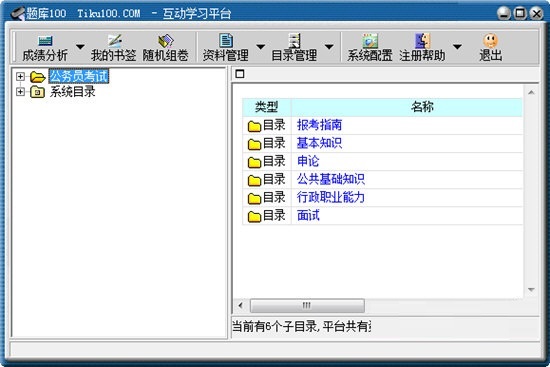Expand the dropdown arrow beside 成绩分析
Screen dimensions: 550x367
click(x=80, y=47)
